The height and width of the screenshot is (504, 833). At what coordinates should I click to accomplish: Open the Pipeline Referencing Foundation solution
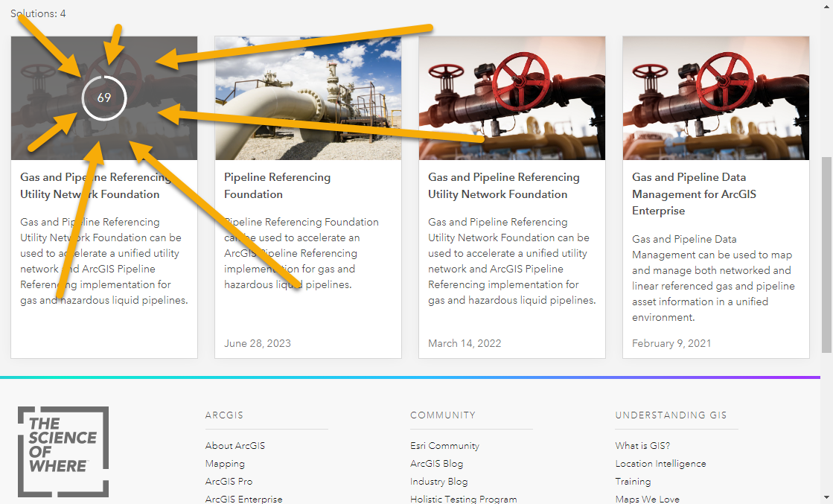point(277,185)
